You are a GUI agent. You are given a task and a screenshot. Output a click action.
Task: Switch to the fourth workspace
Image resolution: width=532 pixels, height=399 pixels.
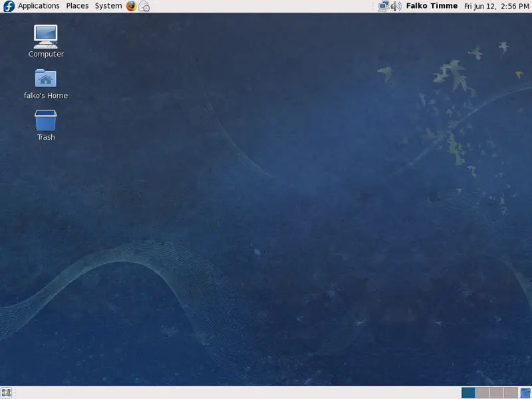pyautogui.click(x=511, y=393)
